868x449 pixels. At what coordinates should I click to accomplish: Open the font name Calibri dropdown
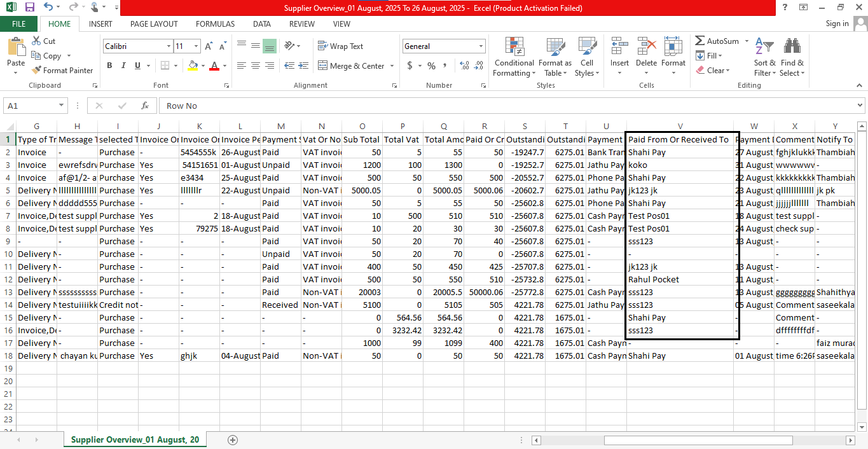(169, 46)
